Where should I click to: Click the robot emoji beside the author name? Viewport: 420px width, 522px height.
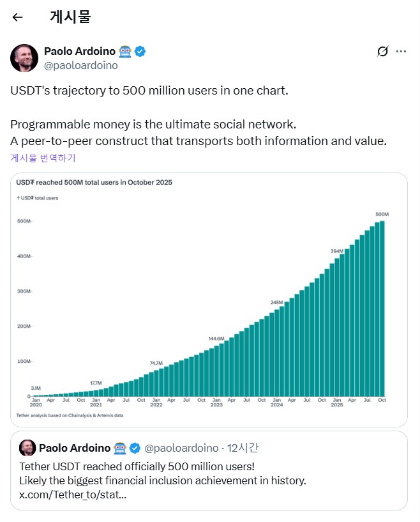click(125, 51)
